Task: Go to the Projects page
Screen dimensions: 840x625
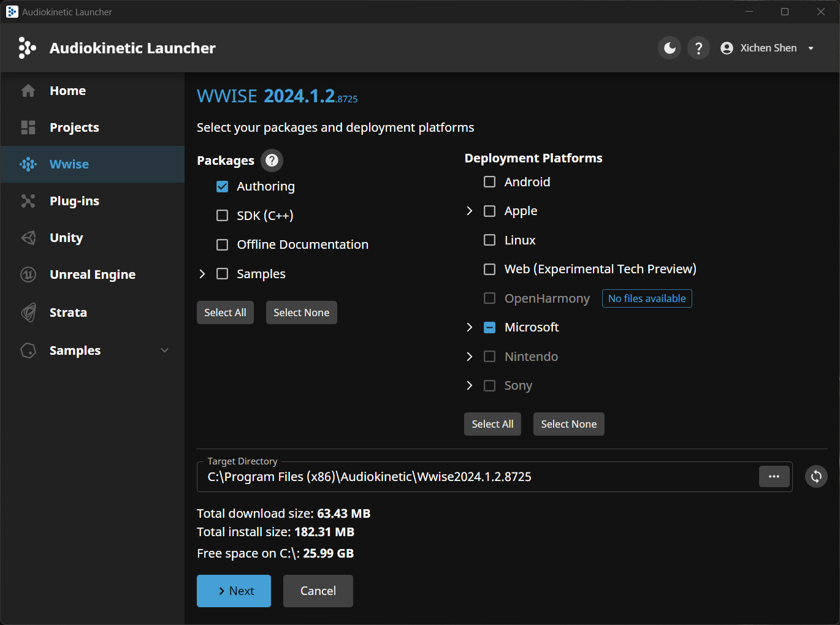Action: 74,127
